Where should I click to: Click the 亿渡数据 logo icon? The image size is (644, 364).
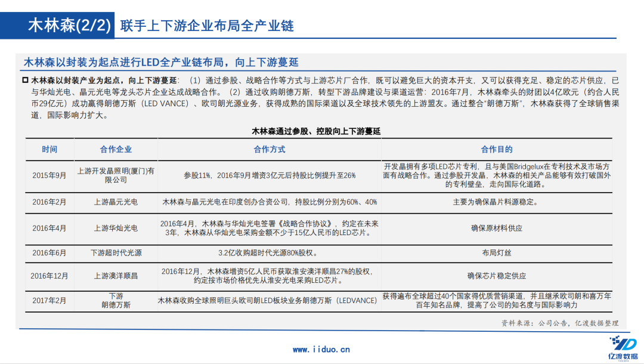coord(623,347)
